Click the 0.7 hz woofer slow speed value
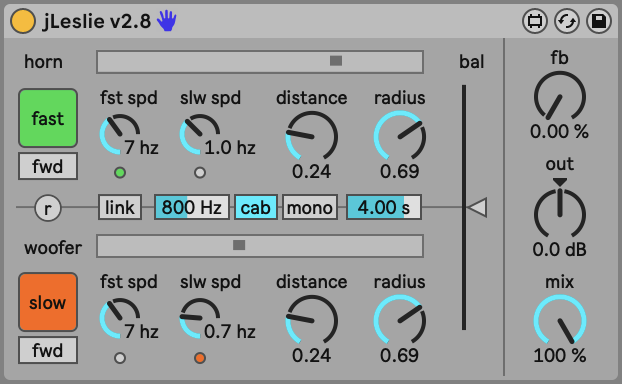622x384 pixels. 230,332
